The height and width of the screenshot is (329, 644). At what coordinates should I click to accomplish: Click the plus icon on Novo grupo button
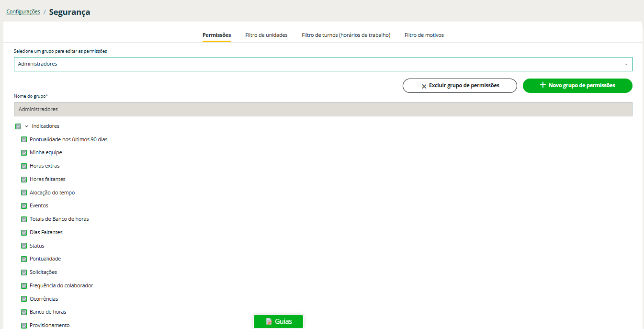click(542, 85)
